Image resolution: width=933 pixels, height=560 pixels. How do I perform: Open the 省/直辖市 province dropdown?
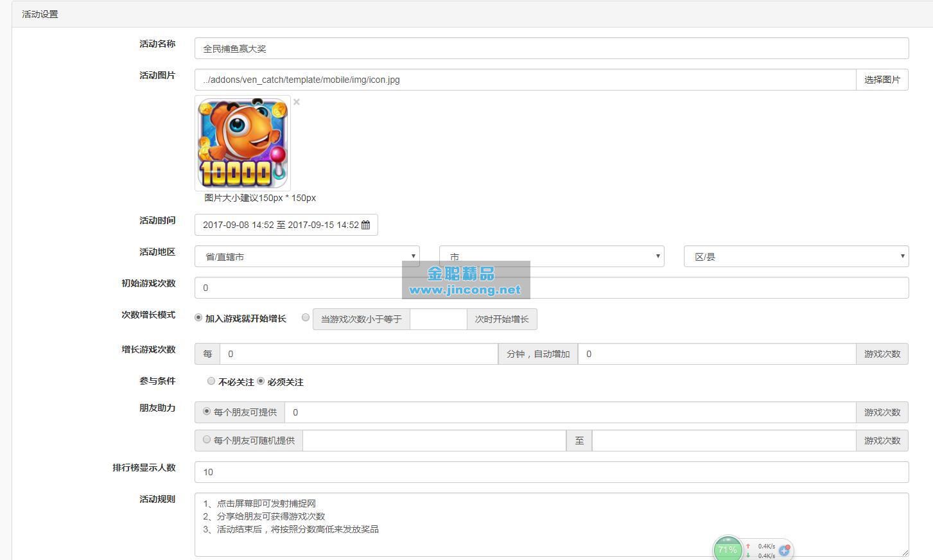pos(307,256)
